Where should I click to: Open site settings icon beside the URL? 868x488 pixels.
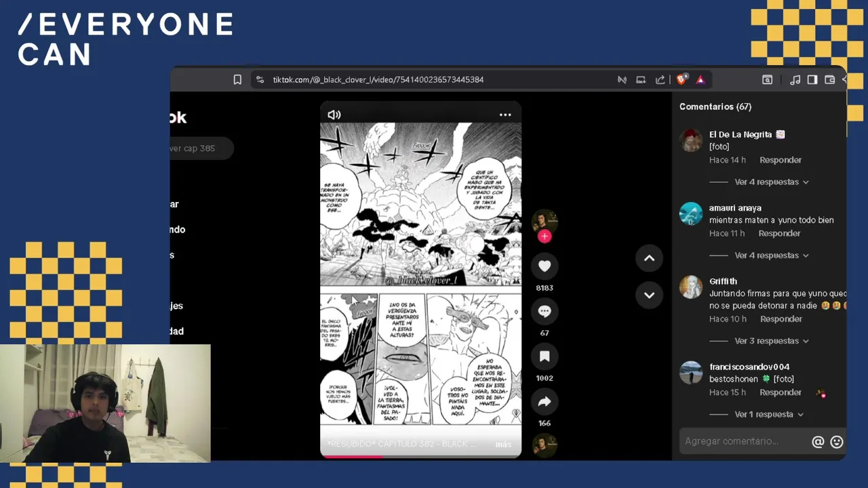click(260, 80)
